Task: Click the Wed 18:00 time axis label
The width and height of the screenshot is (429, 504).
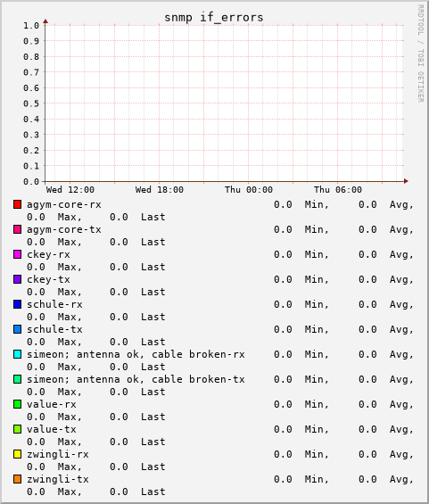Action: (160, 190)
